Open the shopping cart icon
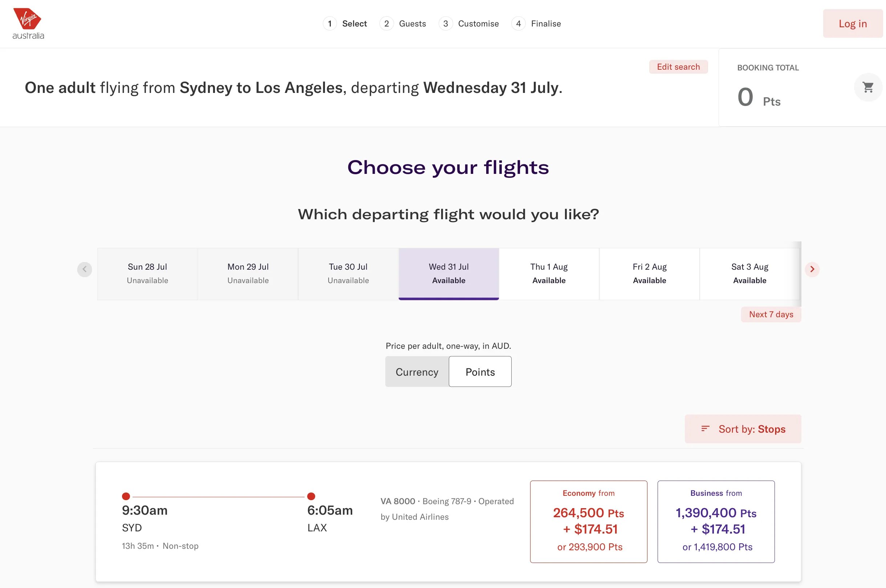The image size is (886, 588). pos(868,87)
